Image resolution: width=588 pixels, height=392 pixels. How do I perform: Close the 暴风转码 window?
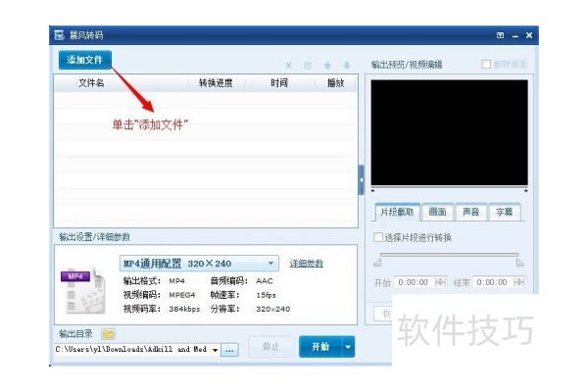pos(529,35)
